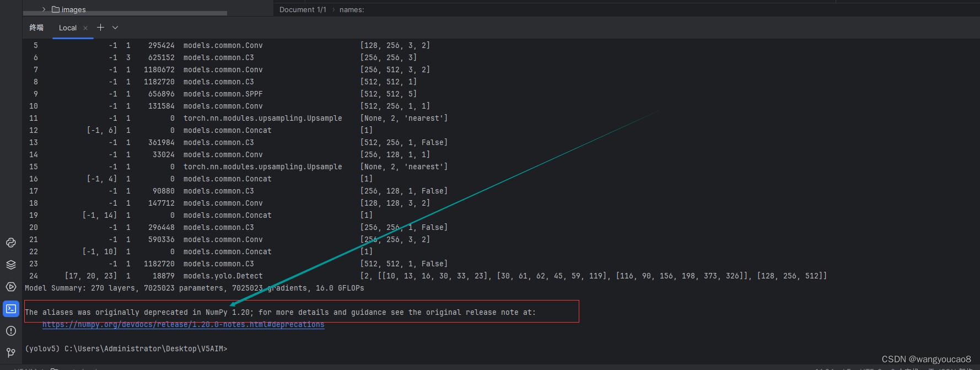The width and height of the screenshot is (980, 370).
Task: Click arguments [128, 256, 3, 2] in row 5
Action: click(x=395, y=45)
